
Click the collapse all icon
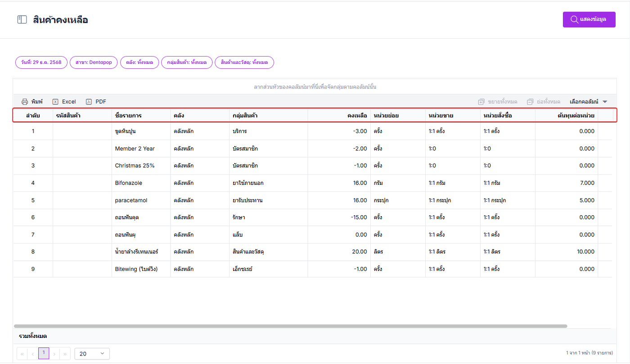coord(530,102)
